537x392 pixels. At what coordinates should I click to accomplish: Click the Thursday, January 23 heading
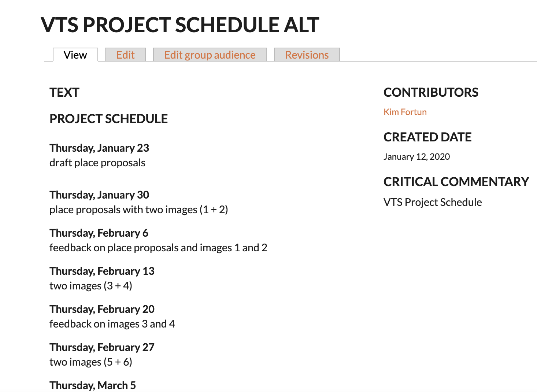coord(99,148)
